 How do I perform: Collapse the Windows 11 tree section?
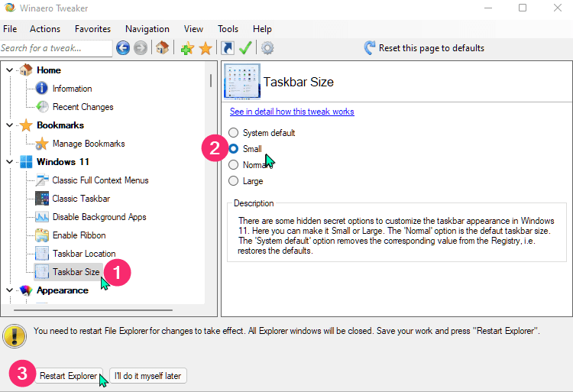coord(9,161)
